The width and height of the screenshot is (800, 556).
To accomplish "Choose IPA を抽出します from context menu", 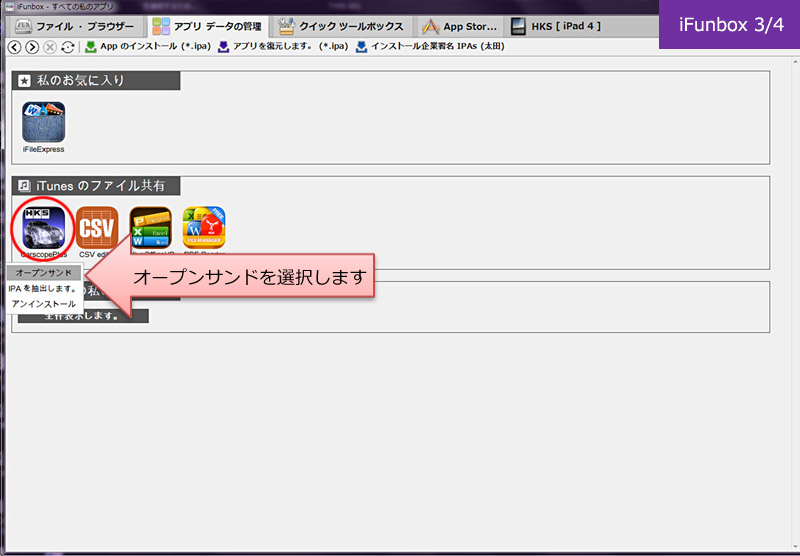I will click(43, 288).
